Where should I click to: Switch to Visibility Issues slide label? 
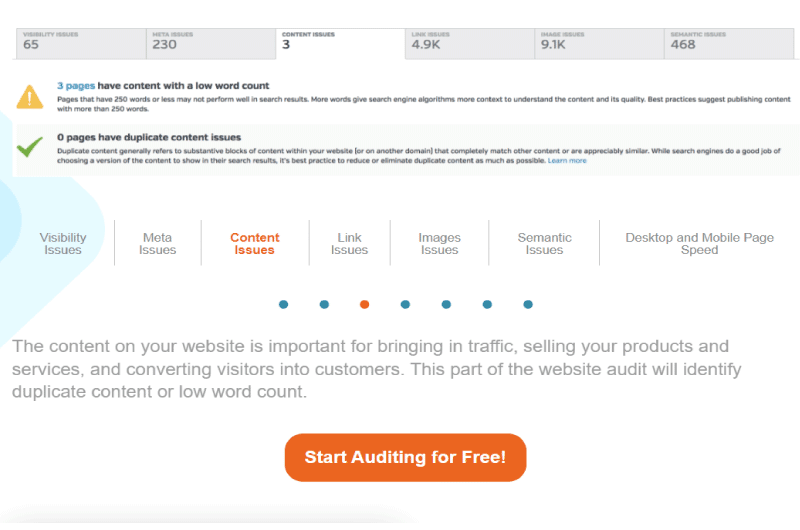click(x=63, y=244)
